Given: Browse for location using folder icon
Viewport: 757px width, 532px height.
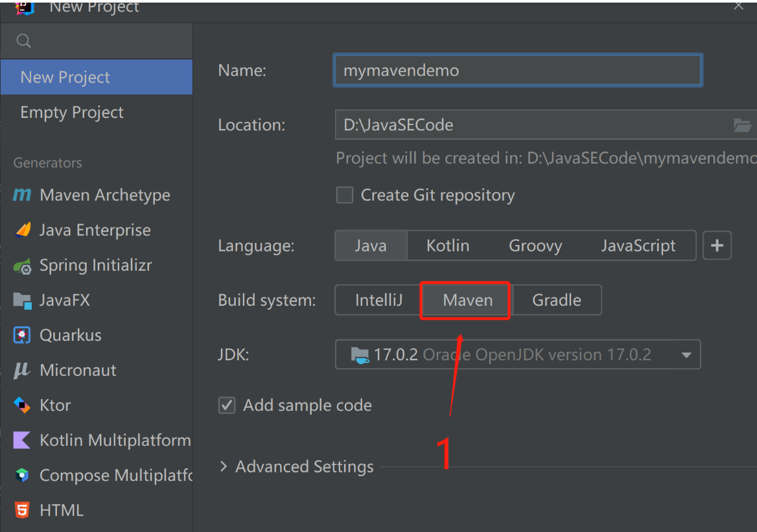Looking at the screenshot, I should click(742, 125).
